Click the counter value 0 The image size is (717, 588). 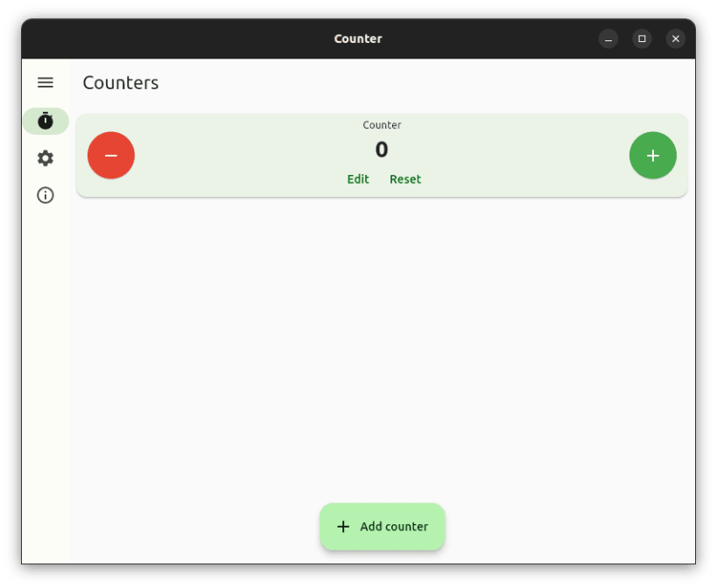(x=382, y=150)
